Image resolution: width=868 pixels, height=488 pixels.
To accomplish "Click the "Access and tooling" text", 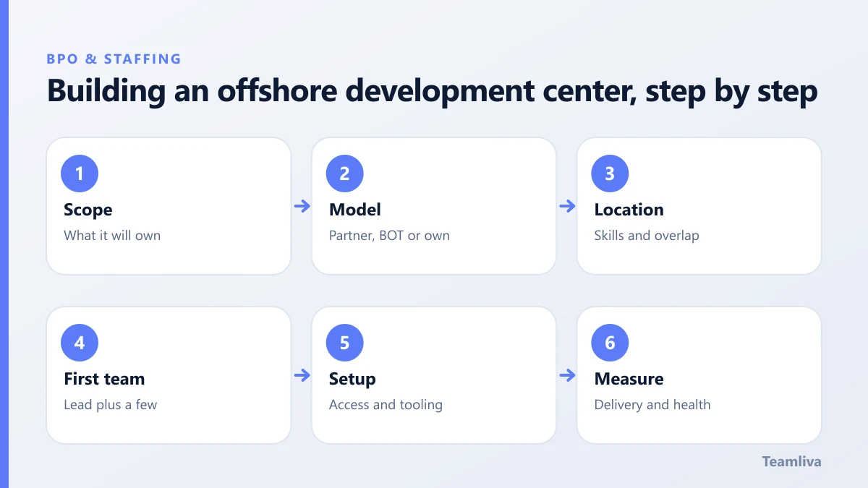I will coord(386,405).
